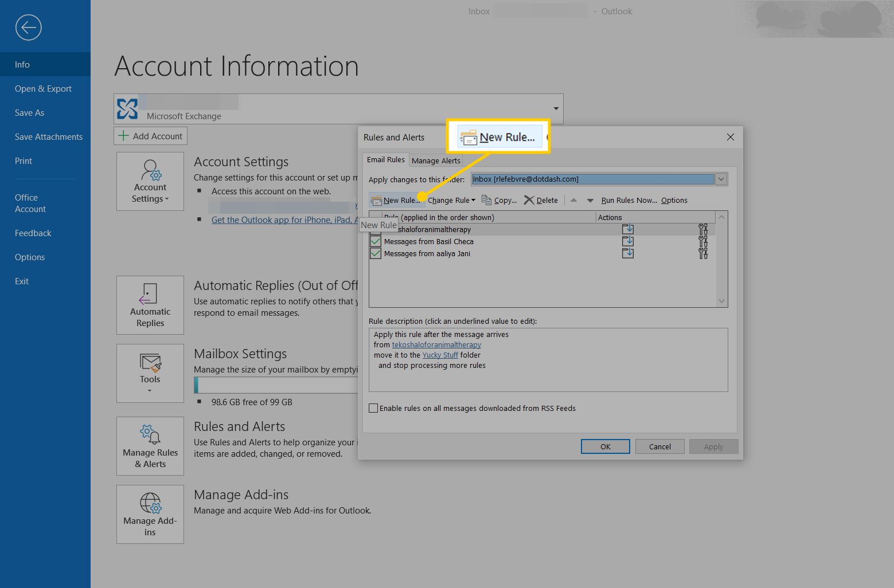Open rules Options in the dialog toolbar
The image size is (894, 588).
point(674,200)
